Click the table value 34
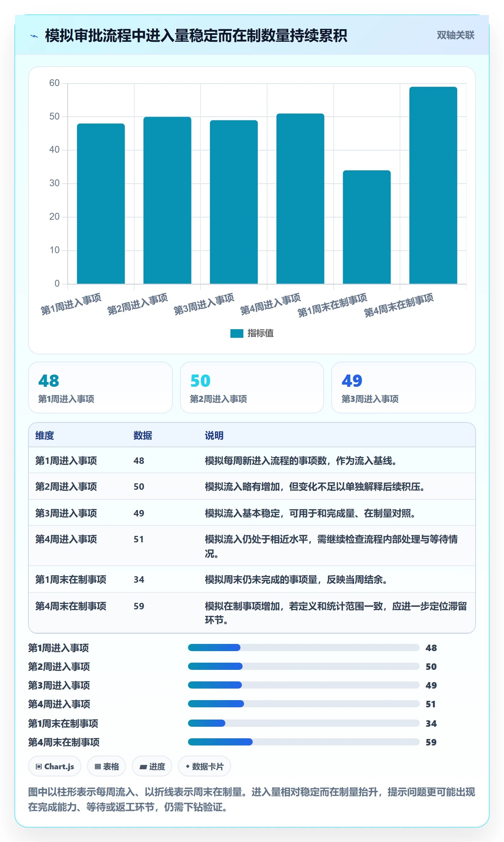The width and height of the screenshot is (504, 842). click(139, 579)
